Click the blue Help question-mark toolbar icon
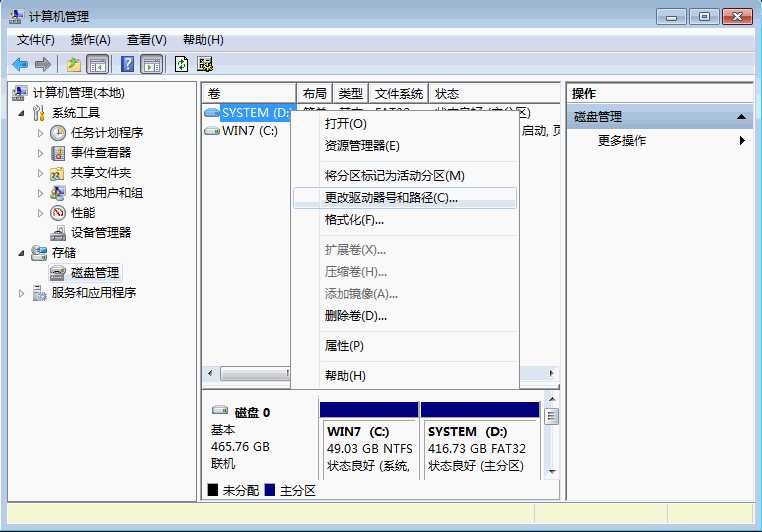The image size is (762, 532). 127,64
